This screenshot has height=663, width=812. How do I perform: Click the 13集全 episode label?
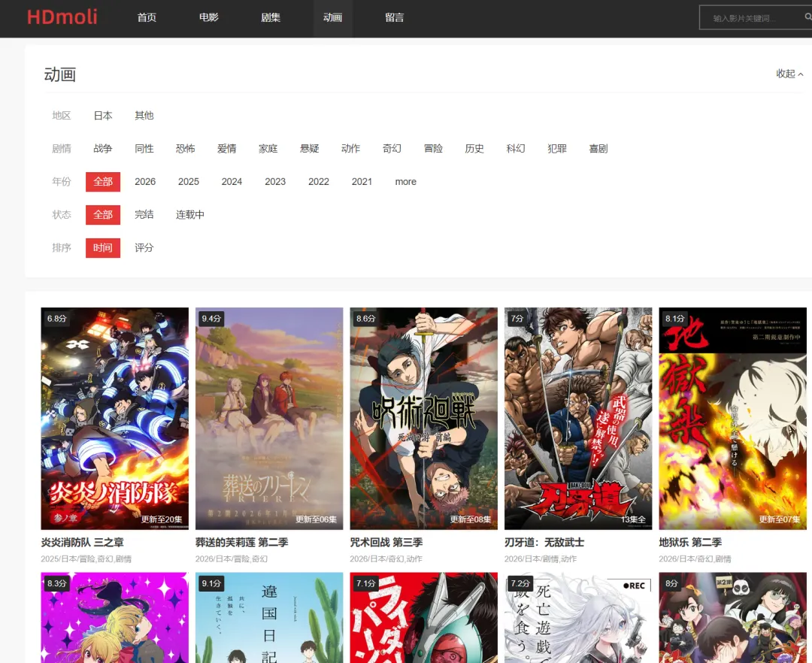click(633, 519)
